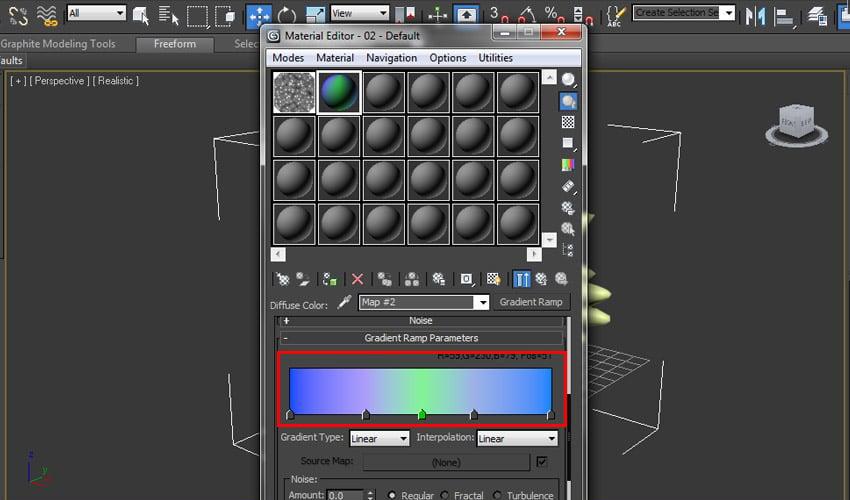
Task: Switch to the Freeform ribbon tab
Action: point(175,44)
